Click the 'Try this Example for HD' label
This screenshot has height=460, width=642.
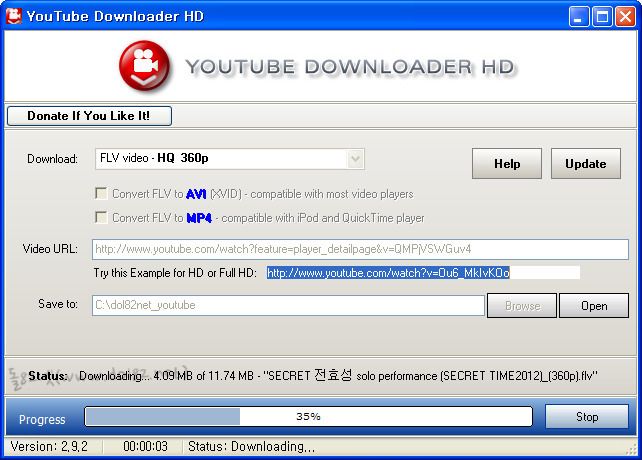click(x=175, y=273)
